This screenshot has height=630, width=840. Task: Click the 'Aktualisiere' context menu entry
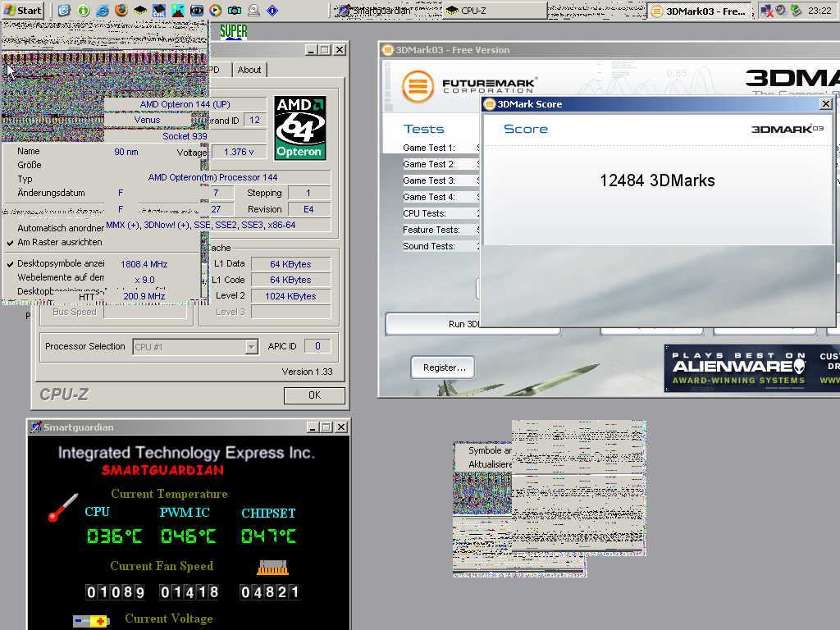pos(489,464)
